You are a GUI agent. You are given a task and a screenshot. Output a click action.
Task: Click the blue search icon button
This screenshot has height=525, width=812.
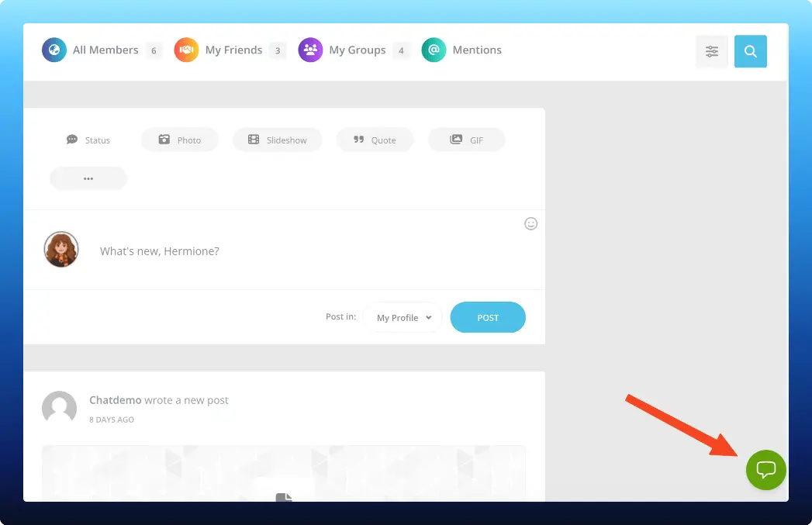(x=750, y=50)
